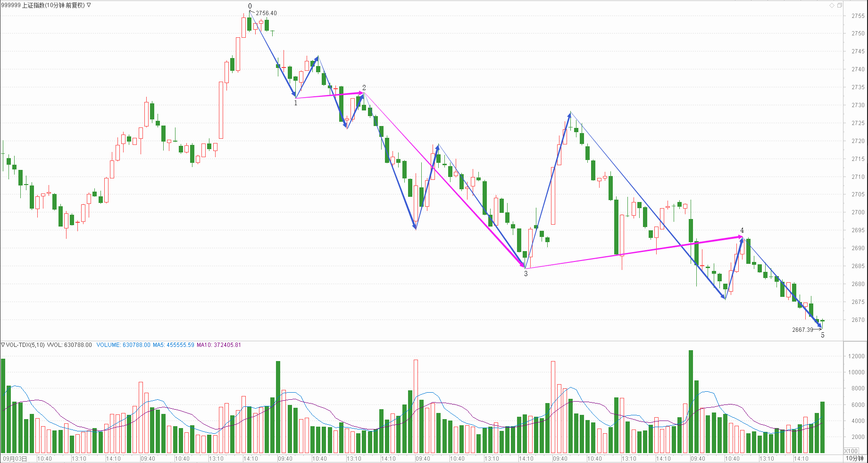This screenshot has height=463, width=868.
Task: Select the MA10 volume average label
Action: click(x=218, y=345)
